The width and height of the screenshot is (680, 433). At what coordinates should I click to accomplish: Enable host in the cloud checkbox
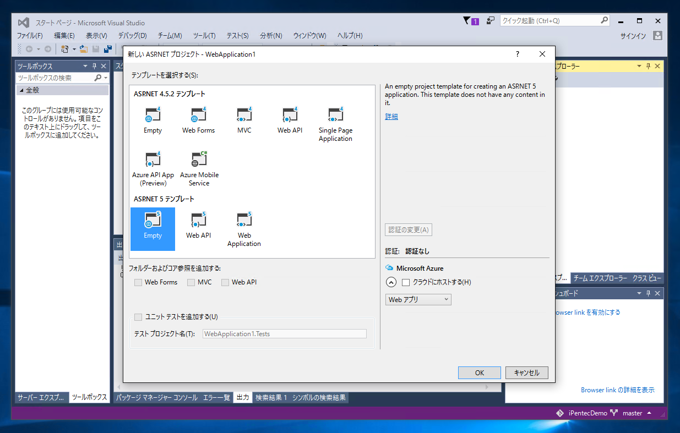click(406, 282)
